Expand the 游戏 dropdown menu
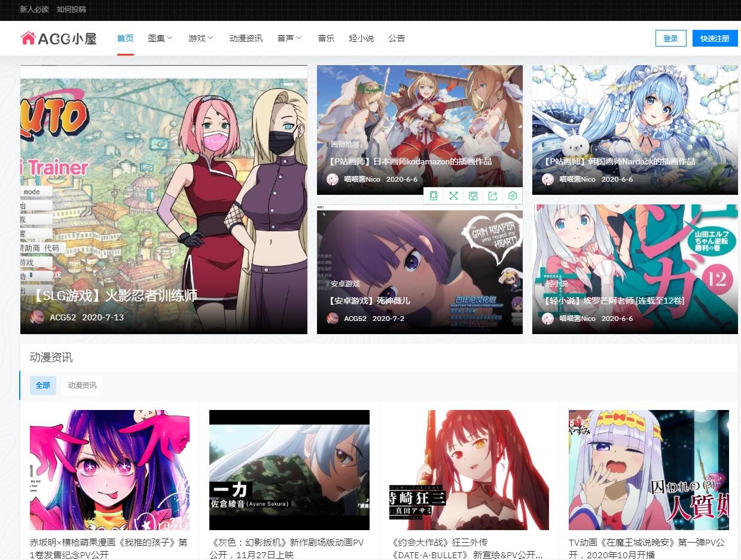 (x=200, y=38)
